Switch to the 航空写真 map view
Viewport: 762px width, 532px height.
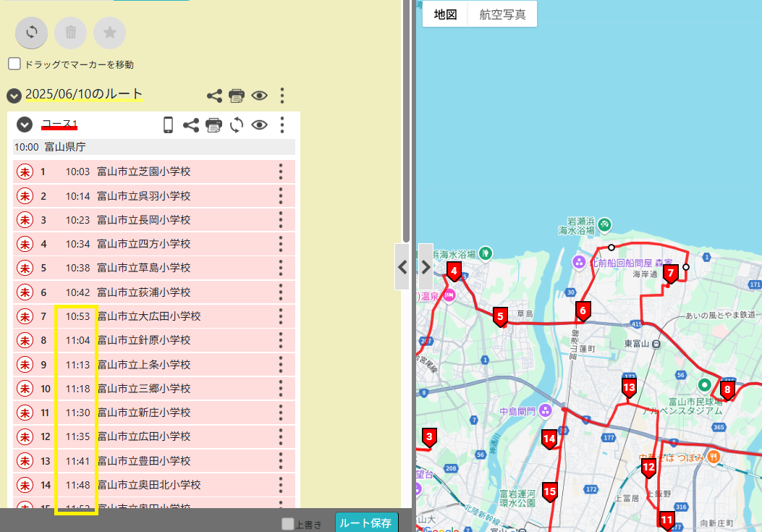(501, 13)
